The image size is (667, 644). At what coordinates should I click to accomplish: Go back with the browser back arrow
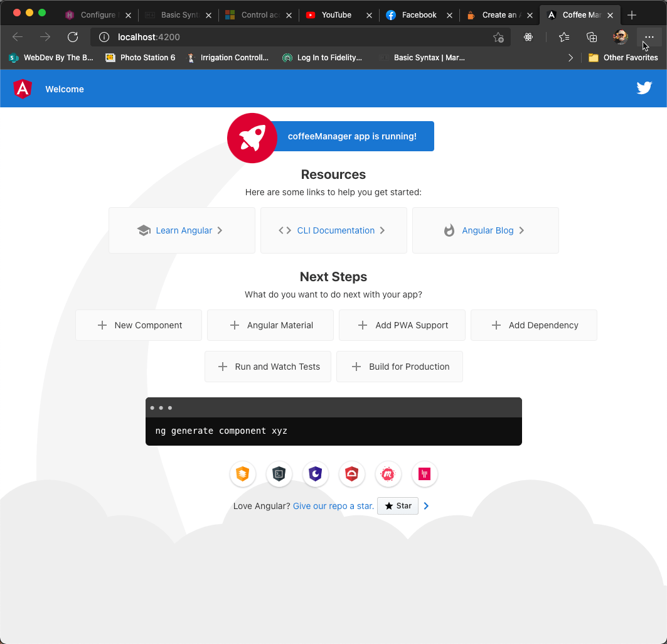pyautogui.click(x=18, y=37)
